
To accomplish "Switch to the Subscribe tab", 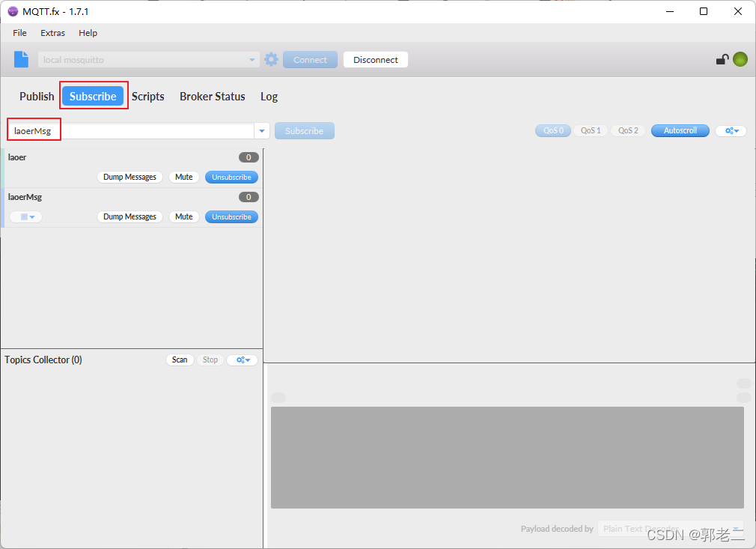I will [93, 97].
